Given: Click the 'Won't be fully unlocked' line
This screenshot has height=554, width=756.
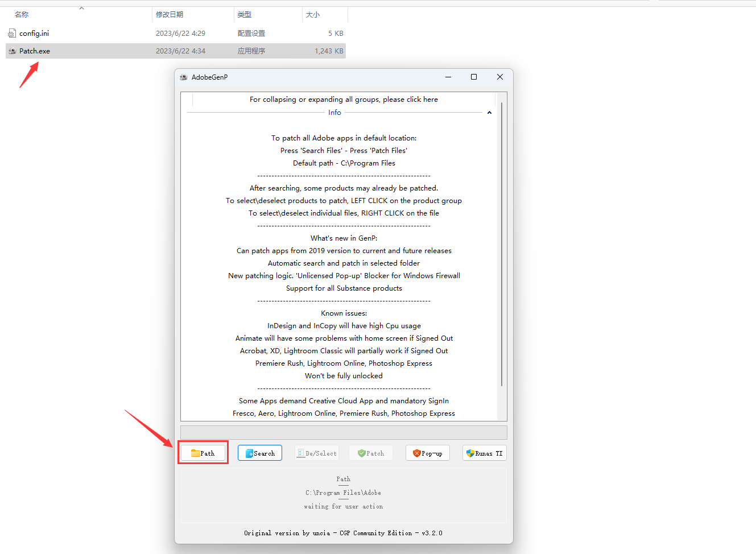Looking at the screenshot, I should (344, 376).
